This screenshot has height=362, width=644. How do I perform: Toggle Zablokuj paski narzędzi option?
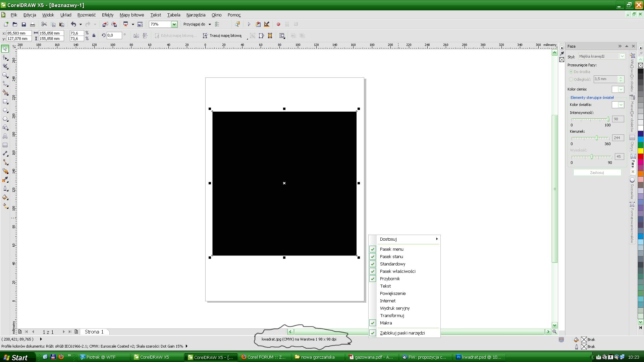pos(402,333)
